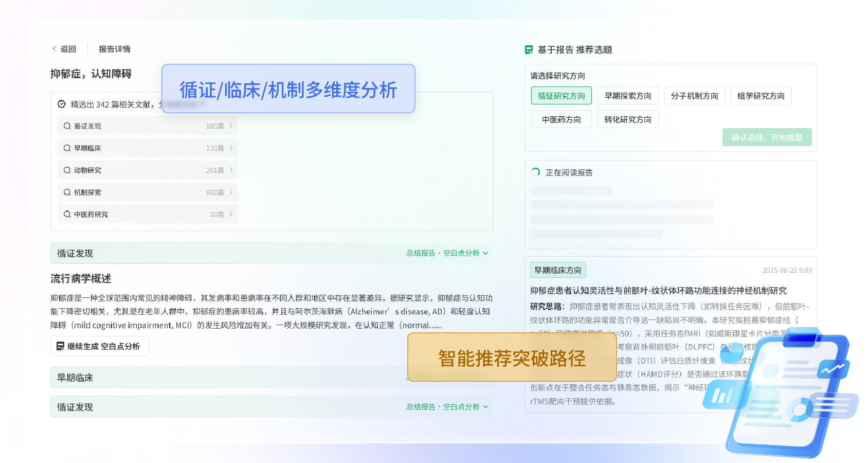Click the magnifier icon beside 机制探索
Viewport: 868px width, 463px height.
(67, 192)
